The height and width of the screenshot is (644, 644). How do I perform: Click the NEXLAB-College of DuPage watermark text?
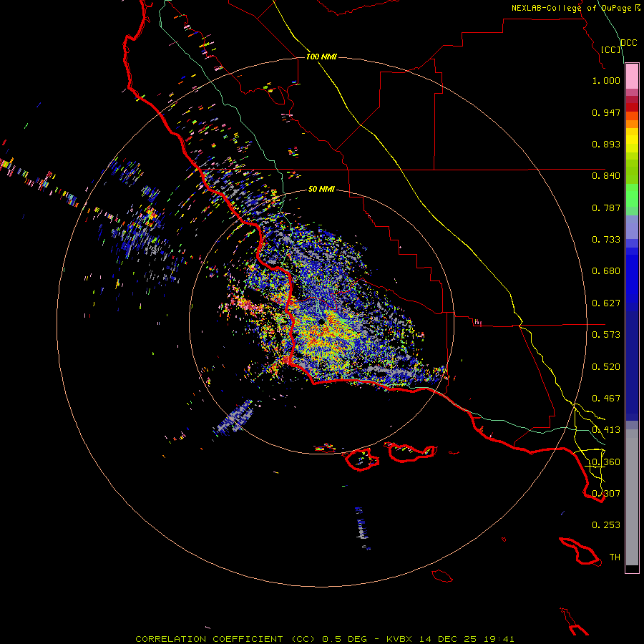[576, 8]
